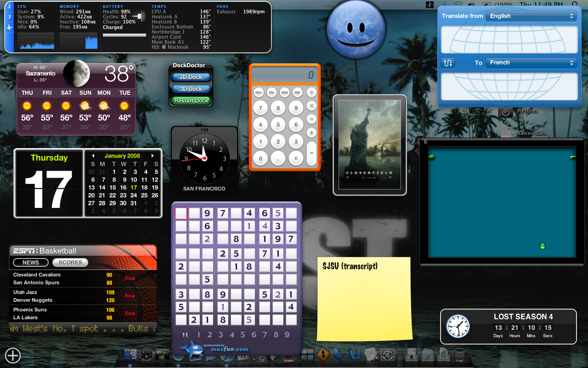
Task: Click the calculator display showing 0
Action: 285,75
